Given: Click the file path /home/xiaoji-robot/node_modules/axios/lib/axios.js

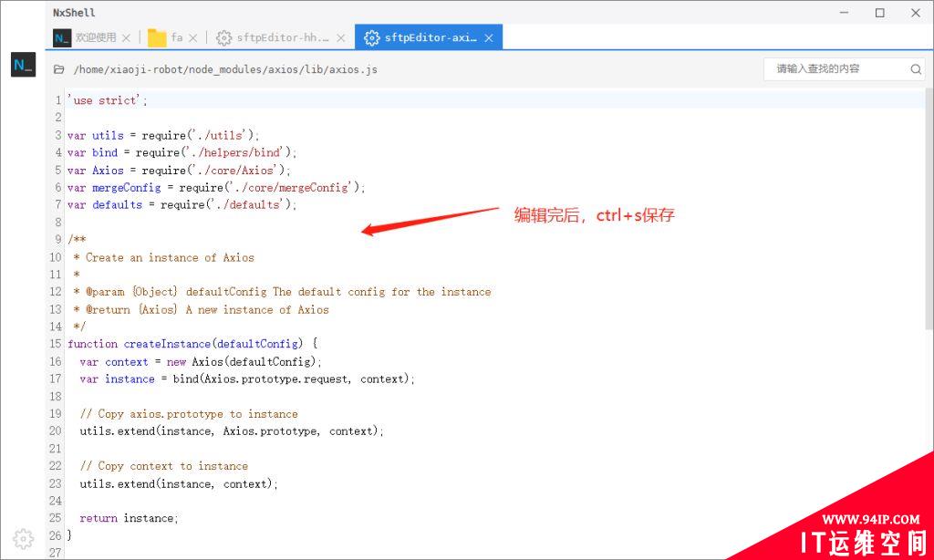Looking at the screenshot, I should click(x=225, y=69).
